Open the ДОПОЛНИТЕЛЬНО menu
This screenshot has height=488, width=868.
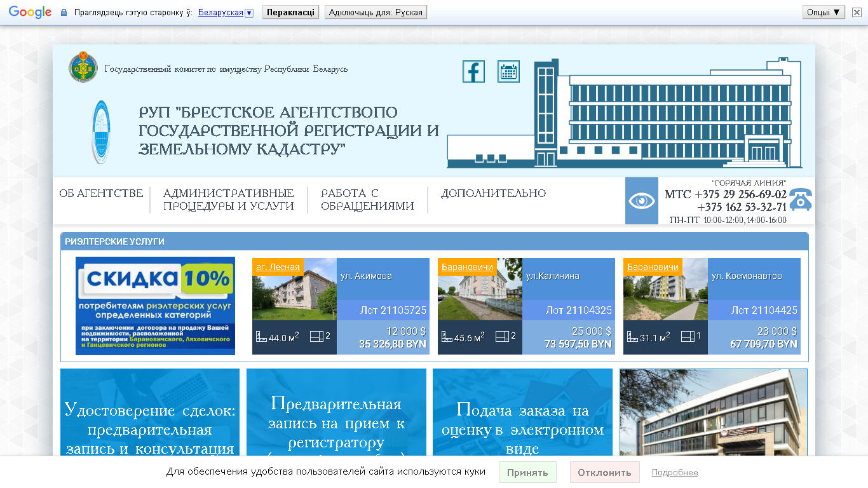point(493,193)
